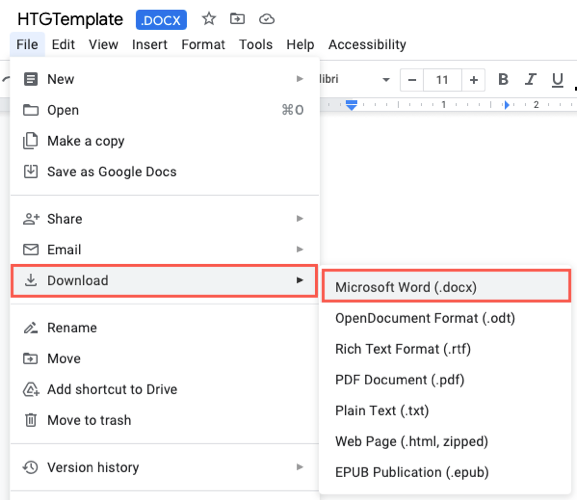Choose Add shortcut to Drive
This screenshot has height=500, width=577.
[x=164, y=389]
